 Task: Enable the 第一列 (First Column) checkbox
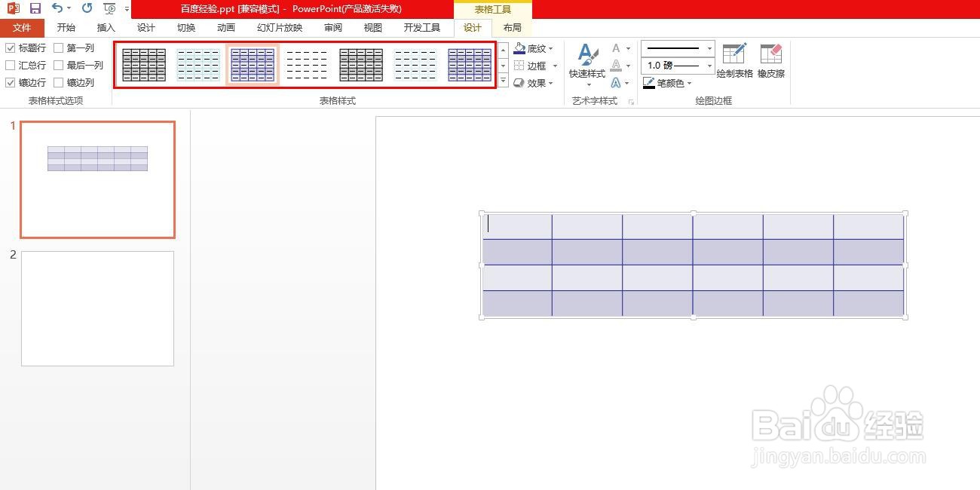coord(59,47)
